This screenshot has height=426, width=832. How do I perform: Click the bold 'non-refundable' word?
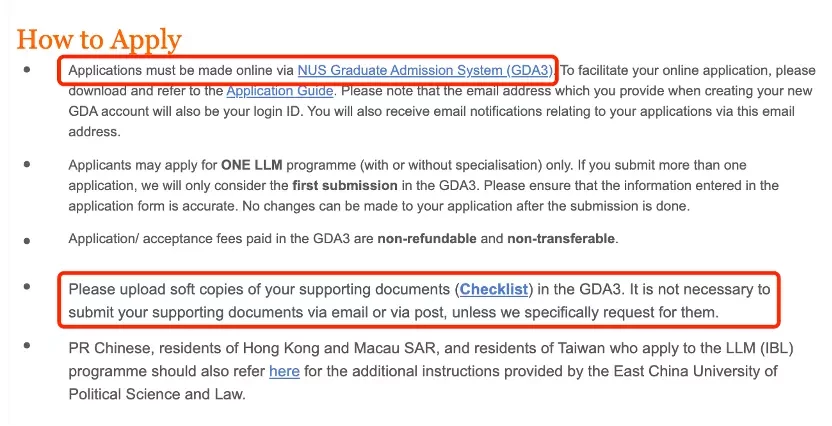(427, 239)
